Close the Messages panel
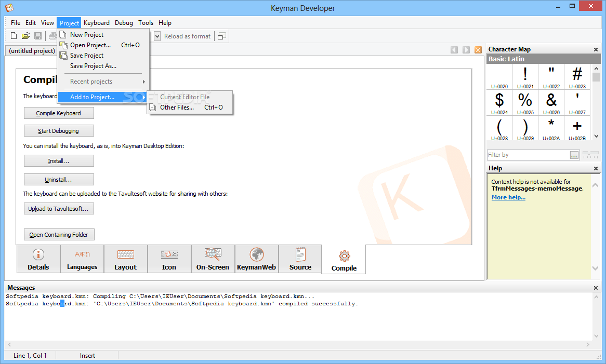This screenshot has width=606, height=364. (x=596, y=288)
